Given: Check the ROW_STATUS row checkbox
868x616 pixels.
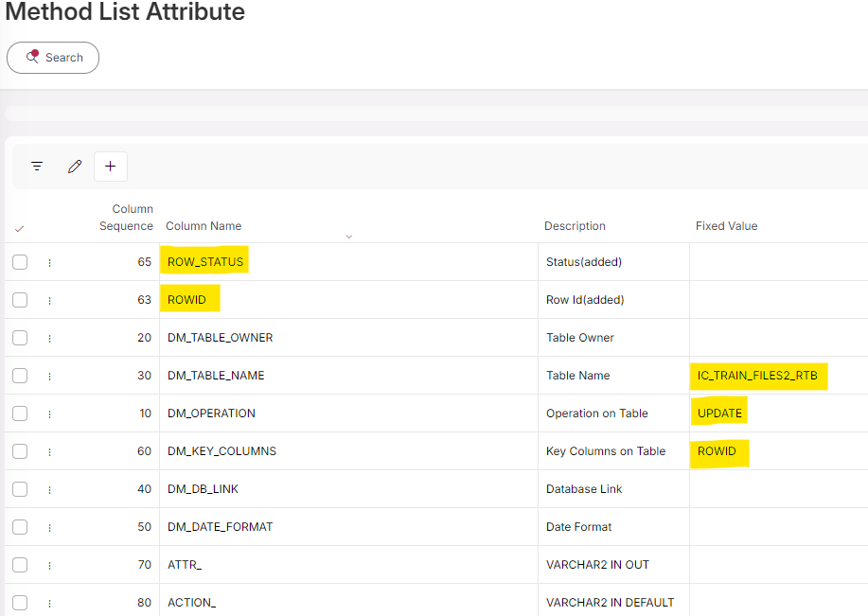Looking at the screenshot, I should 20,262.
